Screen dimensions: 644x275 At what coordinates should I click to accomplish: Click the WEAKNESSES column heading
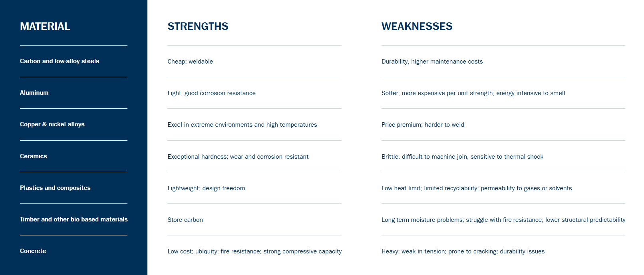(417, 26)
